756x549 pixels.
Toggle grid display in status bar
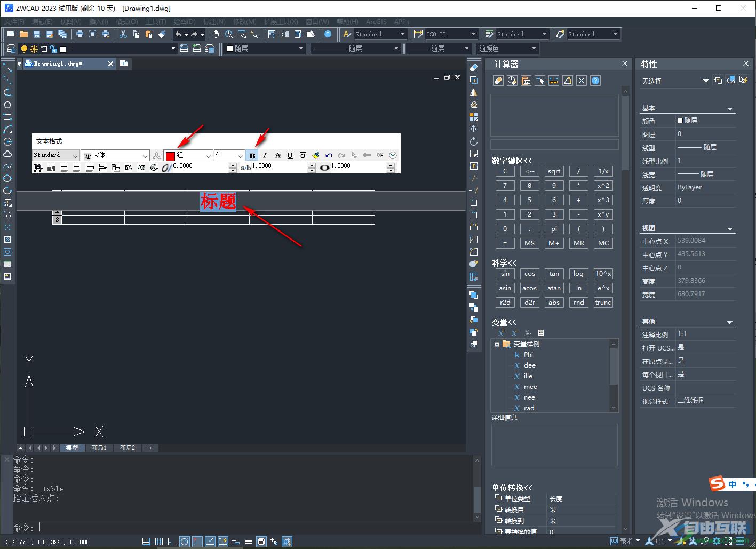point(159,542)
